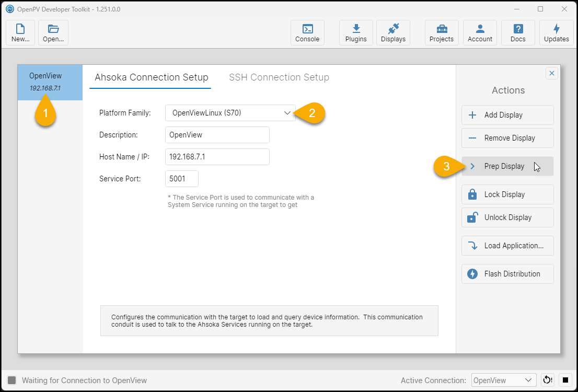This screenshot has width=578, height=392.
Task: Close the display setup panel
Action: [552, 73]
